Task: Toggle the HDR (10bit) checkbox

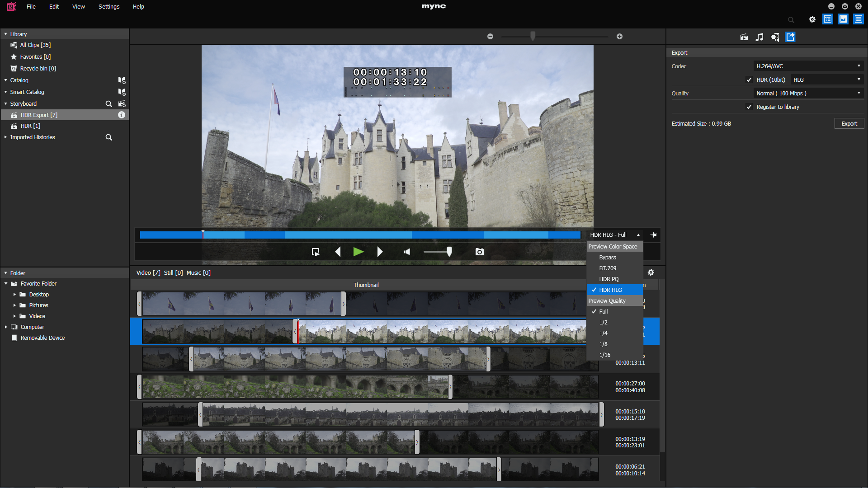Action: [x=749, y=80]
